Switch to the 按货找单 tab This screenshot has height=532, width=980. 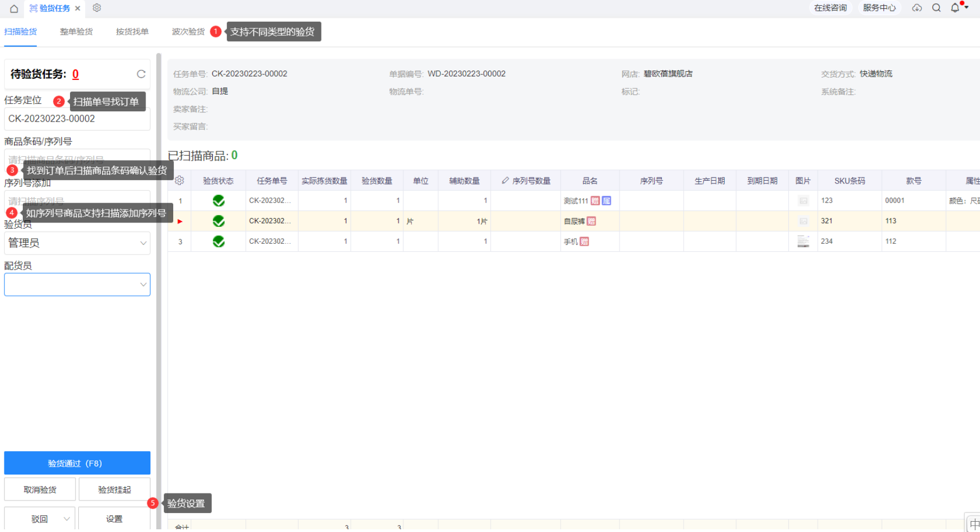[132, 31]
